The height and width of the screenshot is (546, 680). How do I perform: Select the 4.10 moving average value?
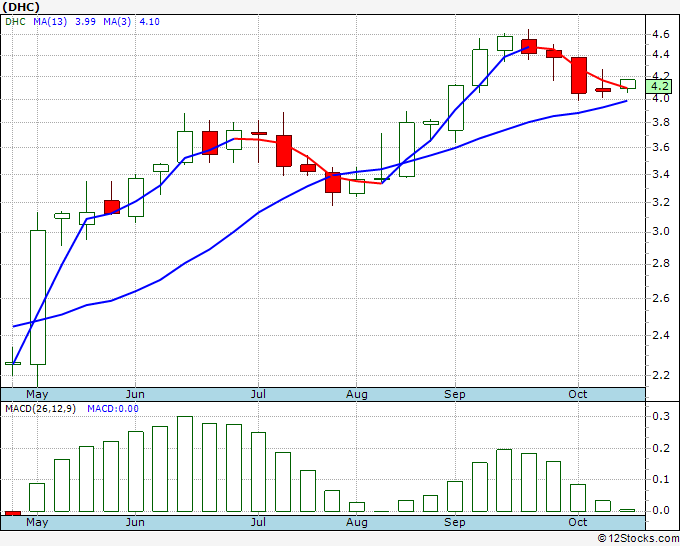(x=149, y=22)
